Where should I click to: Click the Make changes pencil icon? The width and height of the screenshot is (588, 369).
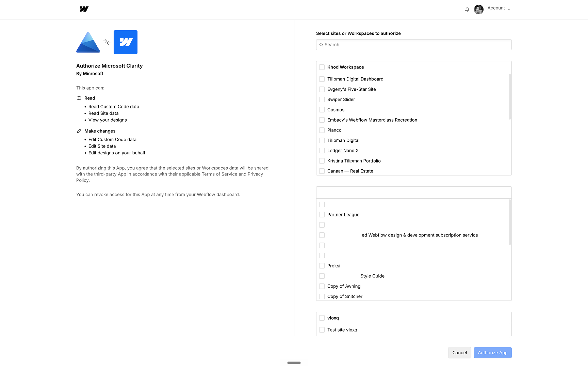pyautogui.click(x=79, y=131)
